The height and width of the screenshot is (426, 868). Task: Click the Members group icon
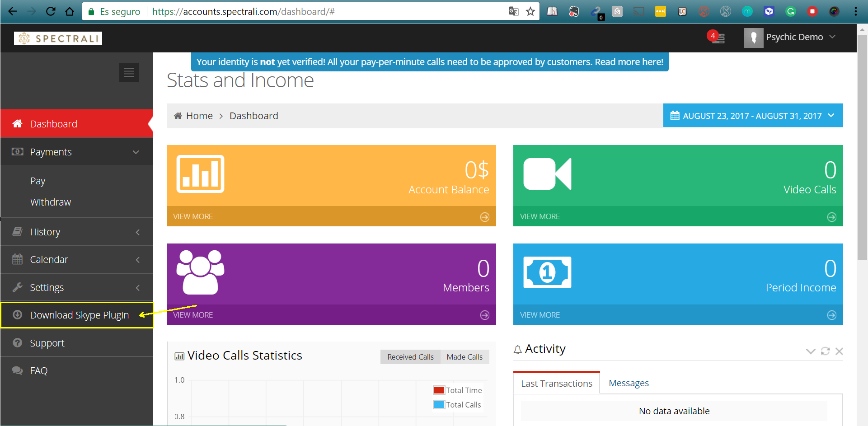pyautogui.click(x=200, y=272)
